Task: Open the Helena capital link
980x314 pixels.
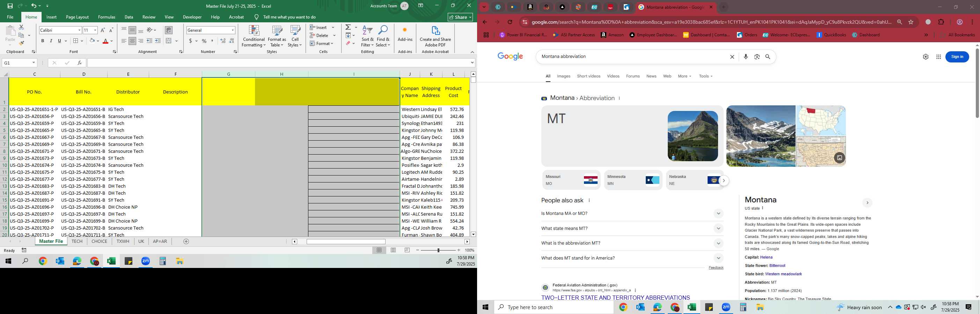Action: tap(766, 257)
